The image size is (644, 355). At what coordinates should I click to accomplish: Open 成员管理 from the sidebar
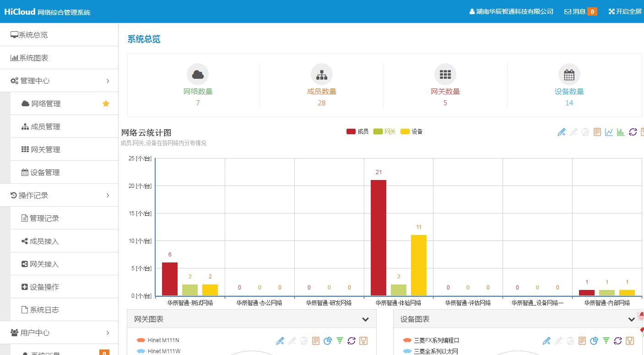(45, 126)
